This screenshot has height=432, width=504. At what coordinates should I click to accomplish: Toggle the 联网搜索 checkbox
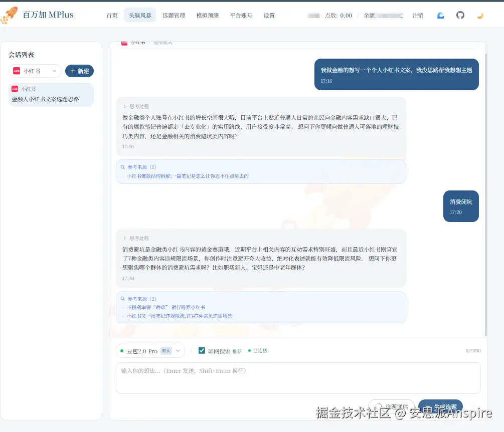tap(202, 351)
